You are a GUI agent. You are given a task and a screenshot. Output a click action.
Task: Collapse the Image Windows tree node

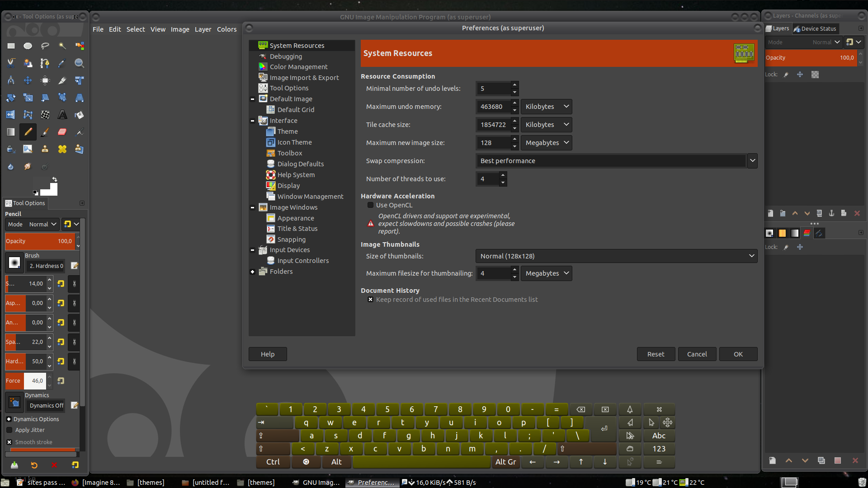pyautogui.click(x=252, y=207)
